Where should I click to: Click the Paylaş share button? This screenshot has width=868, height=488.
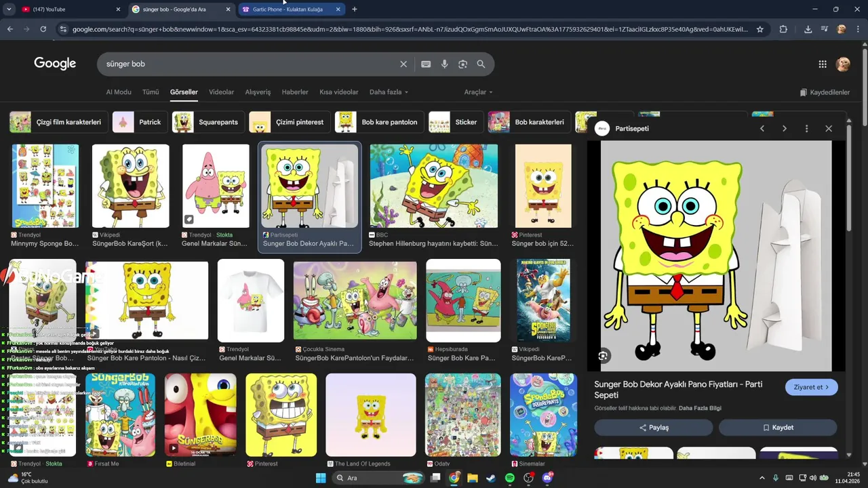(654, 428)
